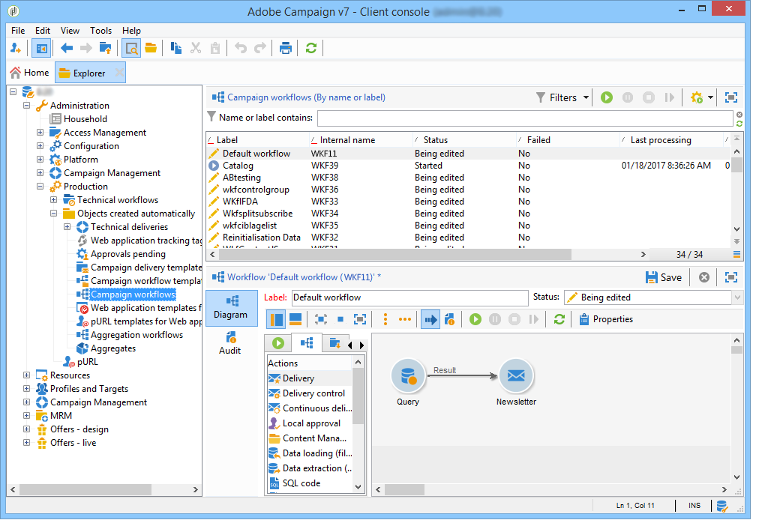Image resolution: width=759 pixels, height=532 pixels.
Task: Open the Properties button
Action: 606,319
